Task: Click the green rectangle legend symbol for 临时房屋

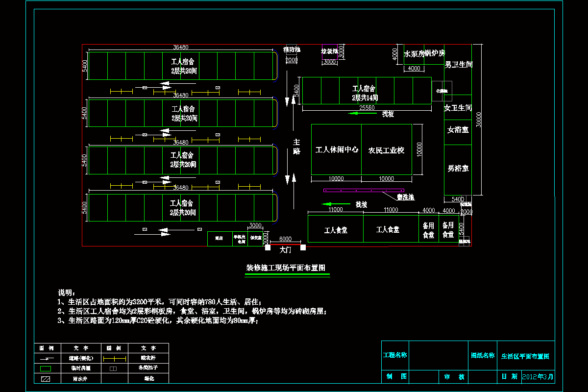Action: pyautogui.click(x=46, y=368)
